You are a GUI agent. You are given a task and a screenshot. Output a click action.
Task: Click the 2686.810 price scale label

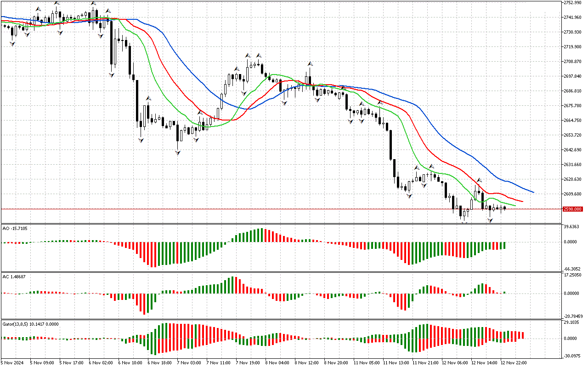572,91
